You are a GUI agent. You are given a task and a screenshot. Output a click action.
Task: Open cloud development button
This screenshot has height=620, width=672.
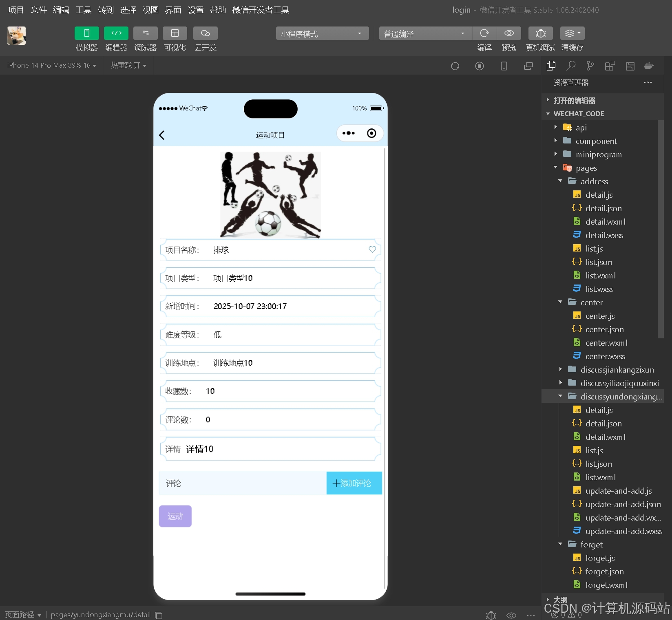coord(206,33)
